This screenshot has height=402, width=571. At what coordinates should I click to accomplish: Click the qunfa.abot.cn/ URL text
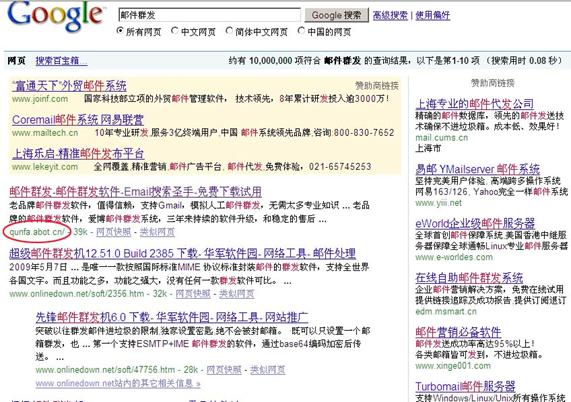click(37, 232)
